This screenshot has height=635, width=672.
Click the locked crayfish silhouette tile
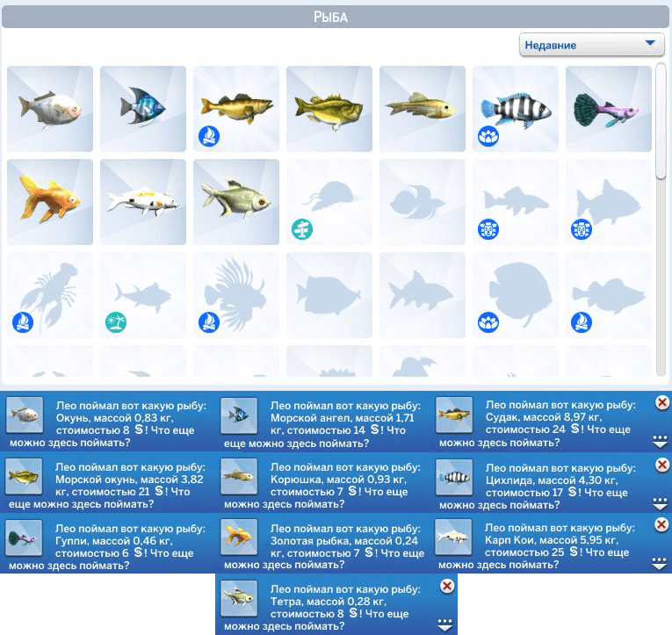pyautogui.click(x=50, y=295)
